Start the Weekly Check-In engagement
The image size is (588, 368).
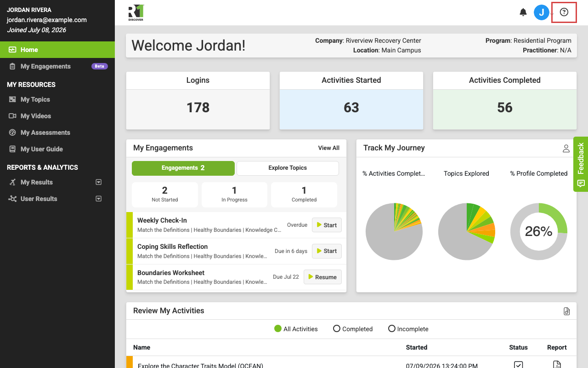(327, 225)
